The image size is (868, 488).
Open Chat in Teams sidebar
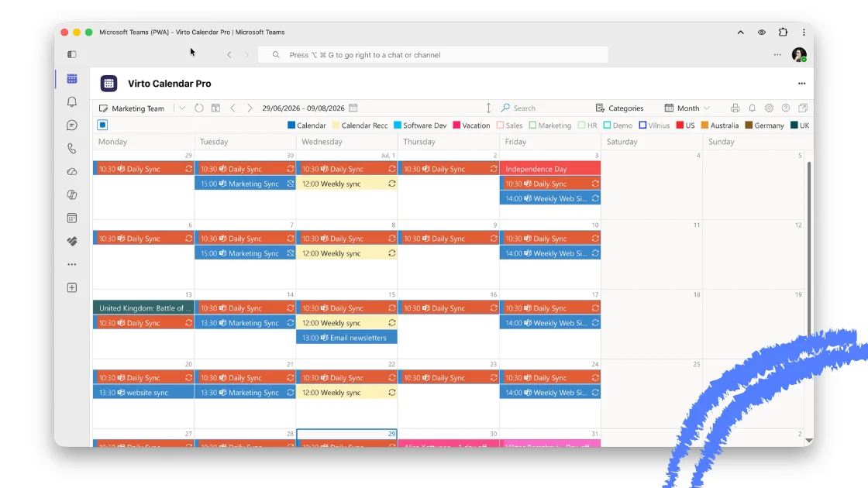point(72,125)
